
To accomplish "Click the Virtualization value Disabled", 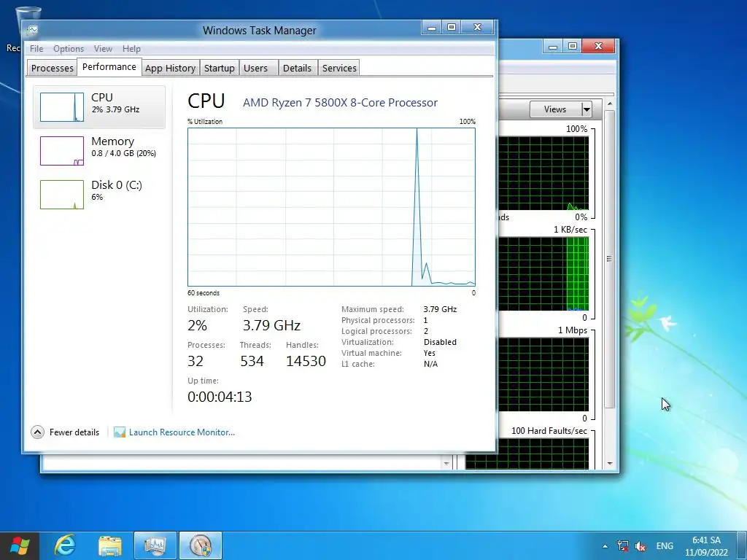I will coord(440,342).
